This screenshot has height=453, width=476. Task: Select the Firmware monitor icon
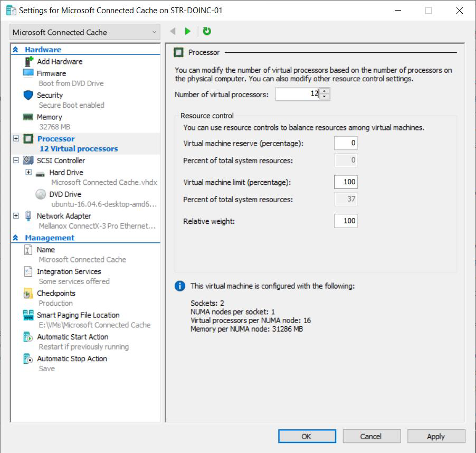click(28, 73)
